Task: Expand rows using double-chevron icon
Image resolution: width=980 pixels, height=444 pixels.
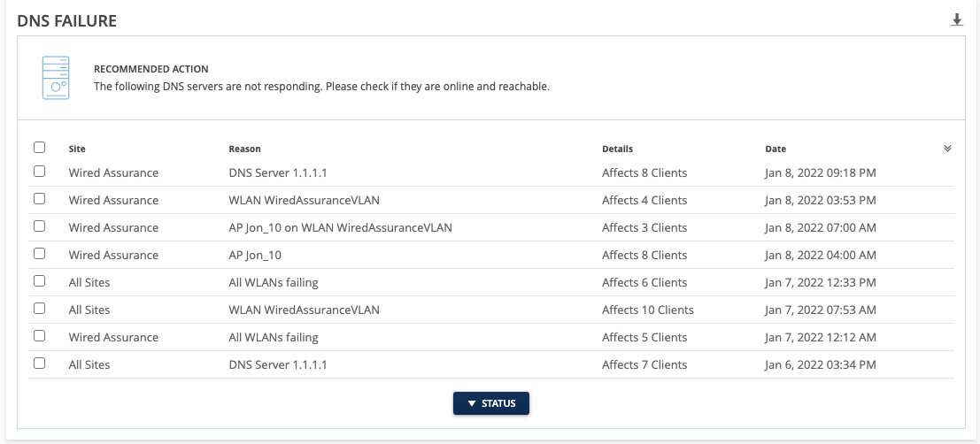Action: 947,149
